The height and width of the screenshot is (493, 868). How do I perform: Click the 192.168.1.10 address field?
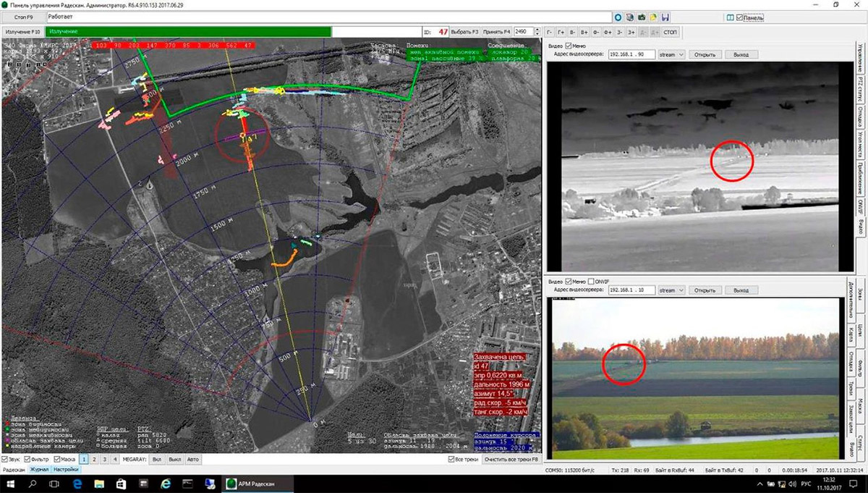click(631, 290)
